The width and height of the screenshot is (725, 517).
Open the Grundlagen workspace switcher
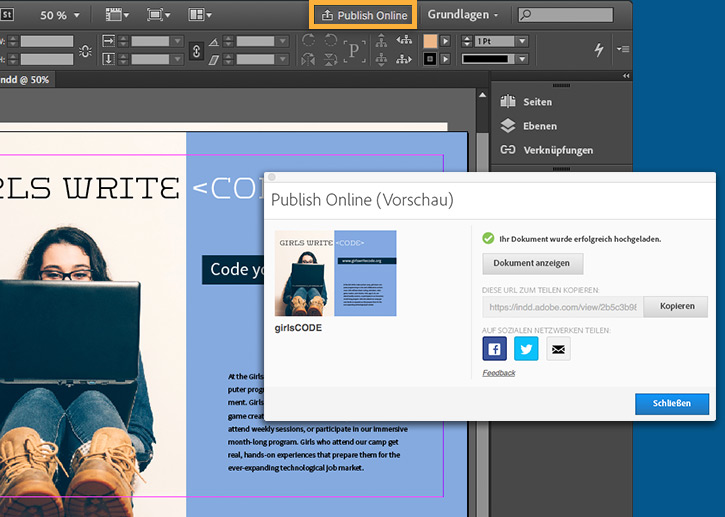pos(463,15)
